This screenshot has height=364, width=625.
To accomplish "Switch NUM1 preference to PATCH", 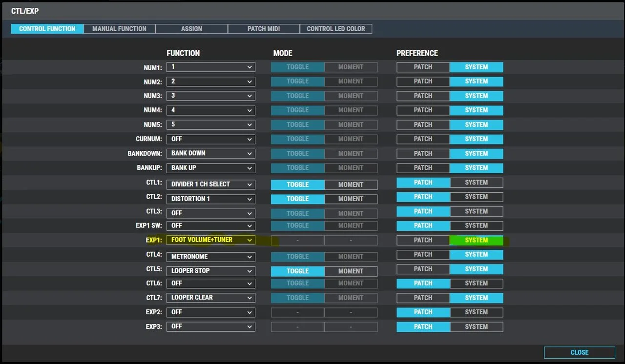I will [x=422, y=67].
